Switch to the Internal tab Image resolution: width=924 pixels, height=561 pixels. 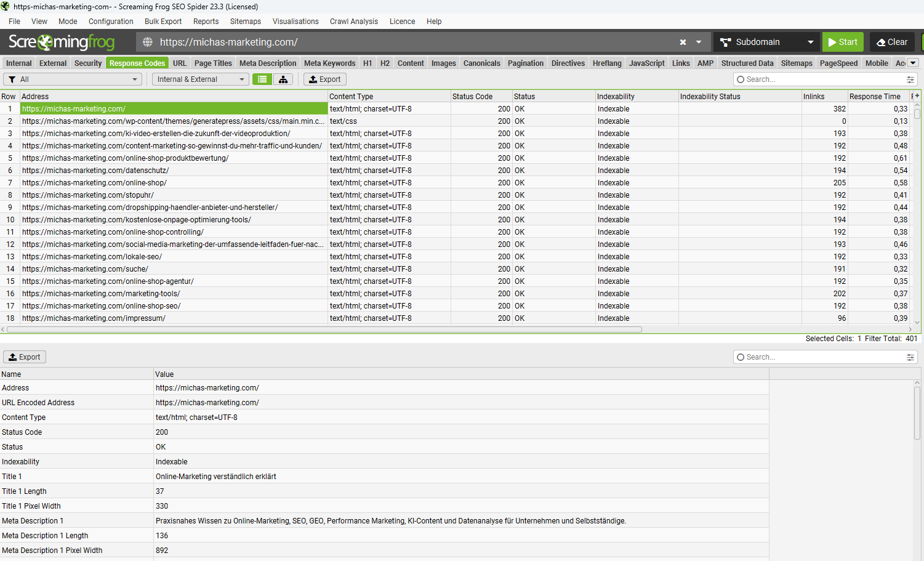click(x=18, y=63)
